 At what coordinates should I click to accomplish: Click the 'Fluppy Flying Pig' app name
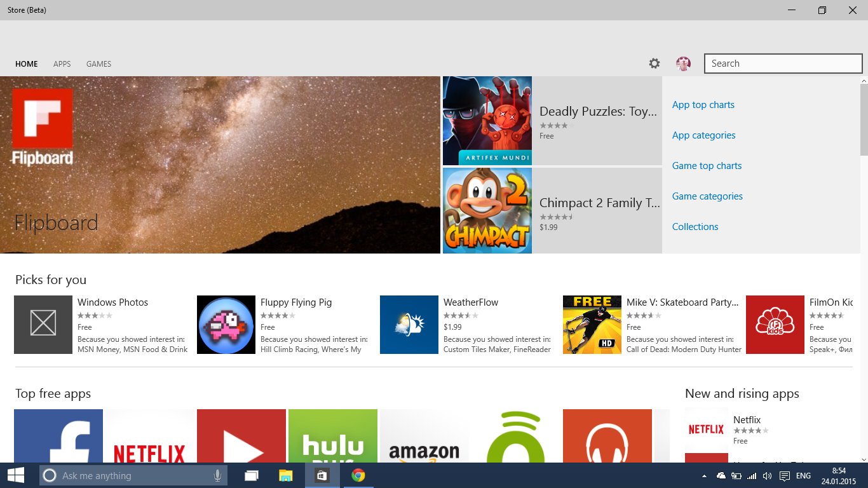[x=296, y=302]
